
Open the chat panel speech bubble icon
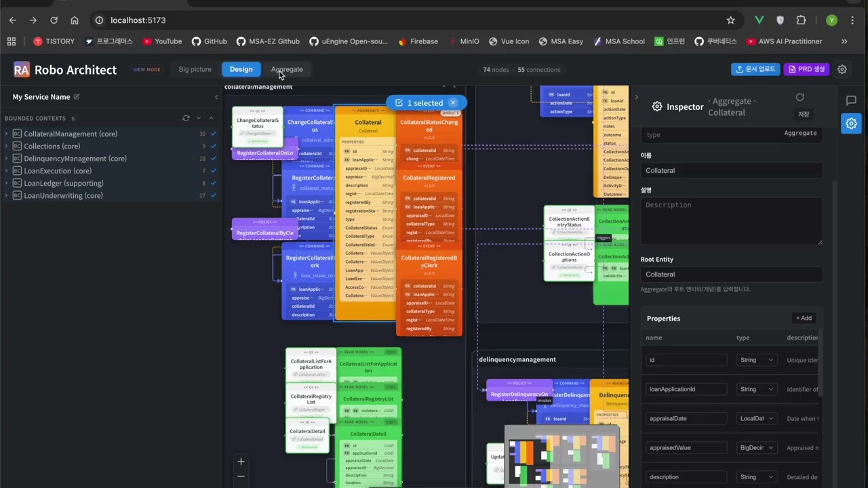click(851, 101)
